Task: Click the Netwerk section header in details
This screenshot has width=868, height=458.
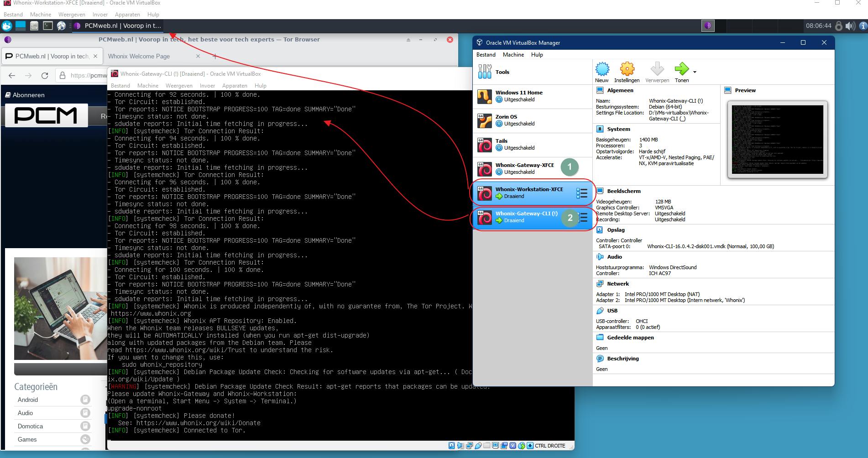Action: click(618, 284)
